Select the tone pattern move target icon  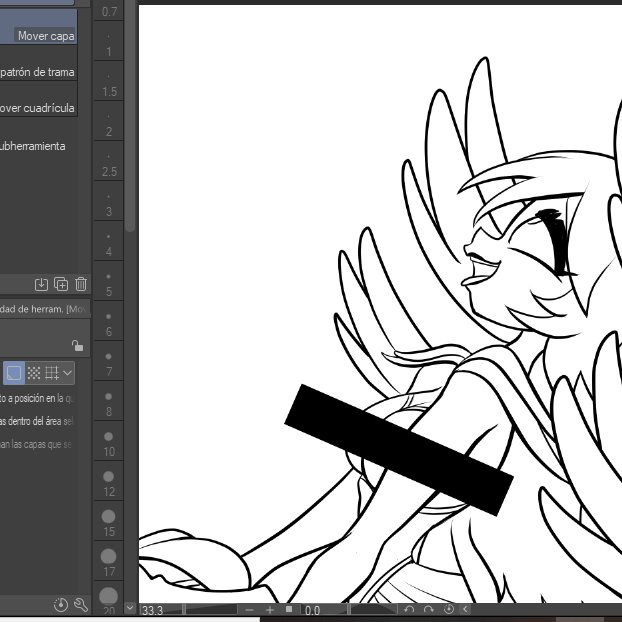point(34,373)
